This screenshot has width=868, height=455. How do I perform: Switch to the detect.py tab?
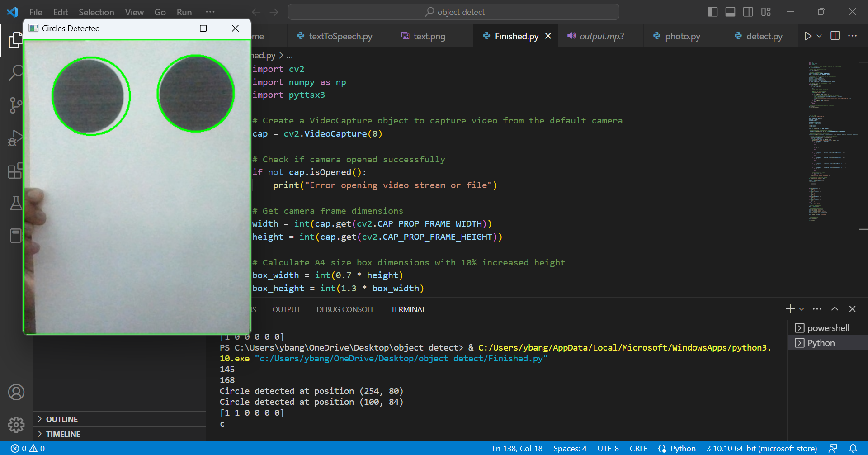coord(764,36)
